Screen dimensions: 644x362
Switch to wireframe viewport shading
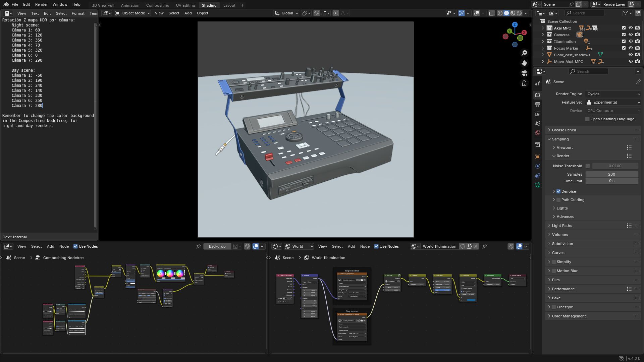tap(500, 13)
